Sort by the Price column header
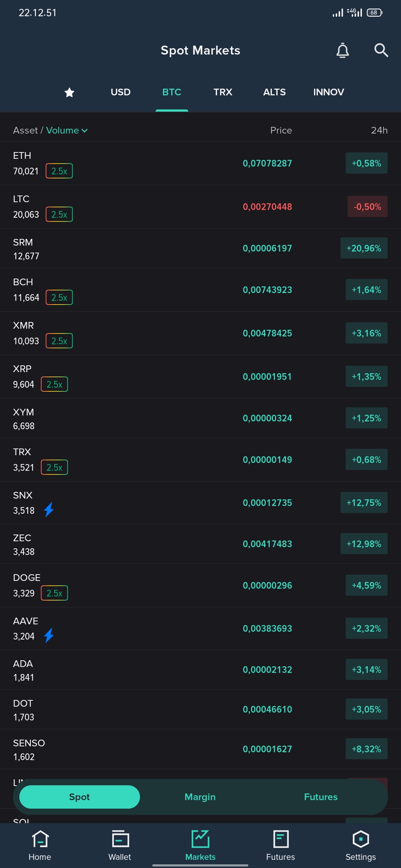The width and height of the screenshot is (401, 868). (x=281, y=130)
